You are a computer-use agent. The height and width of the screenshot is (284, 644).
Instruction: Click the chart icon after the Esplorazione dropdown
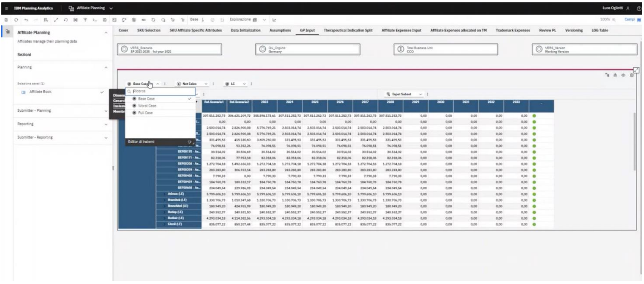point(274,20)
